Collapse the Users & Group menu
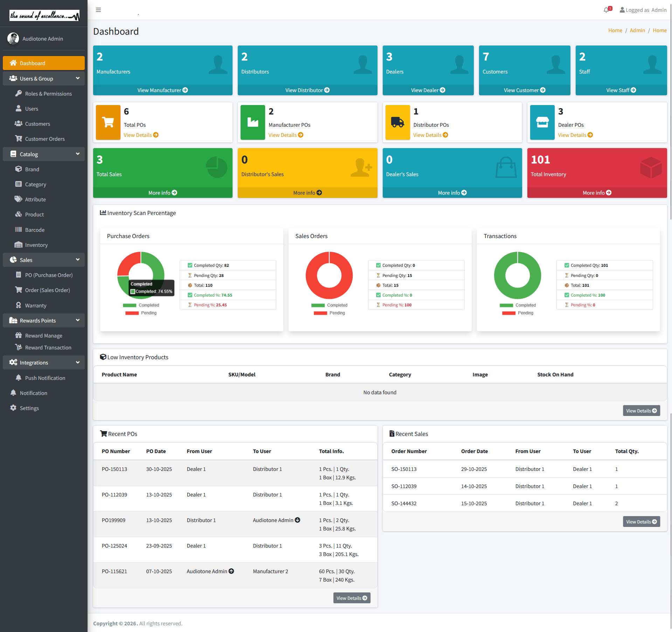The image size is (672, 632). point(44,78)
